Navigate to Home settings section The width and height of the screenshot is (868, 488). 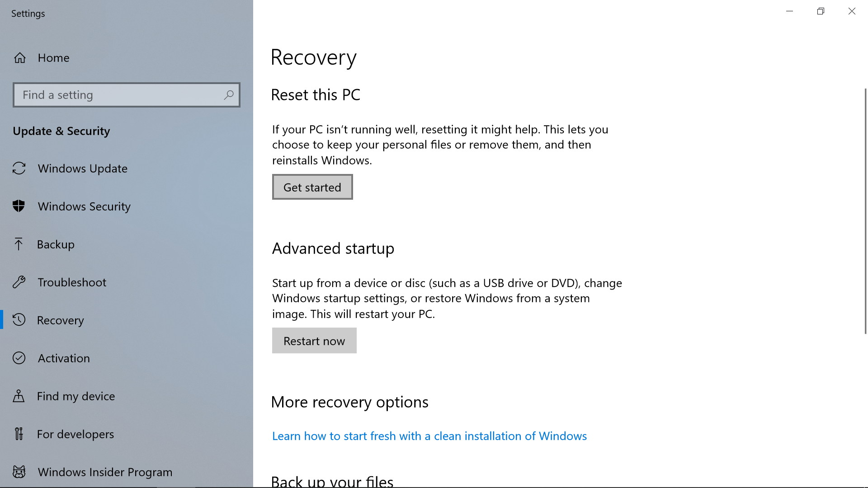[54, 57]
